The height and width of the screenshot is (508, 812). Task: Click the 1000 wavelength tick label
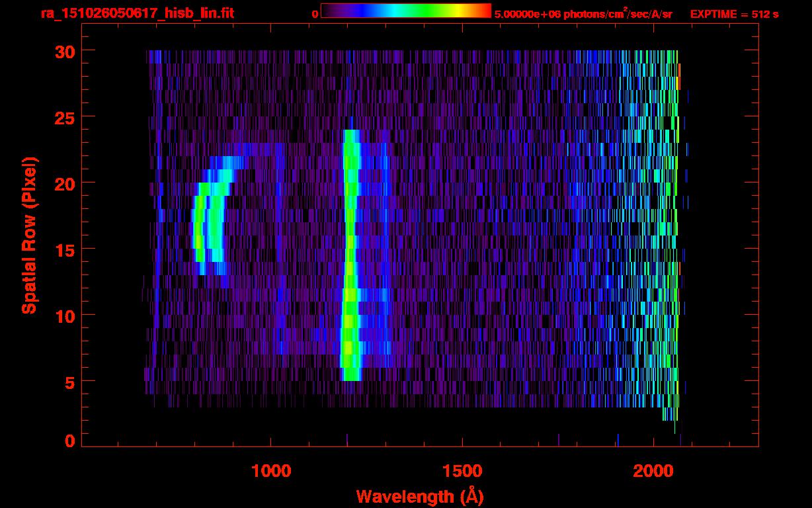271,471
